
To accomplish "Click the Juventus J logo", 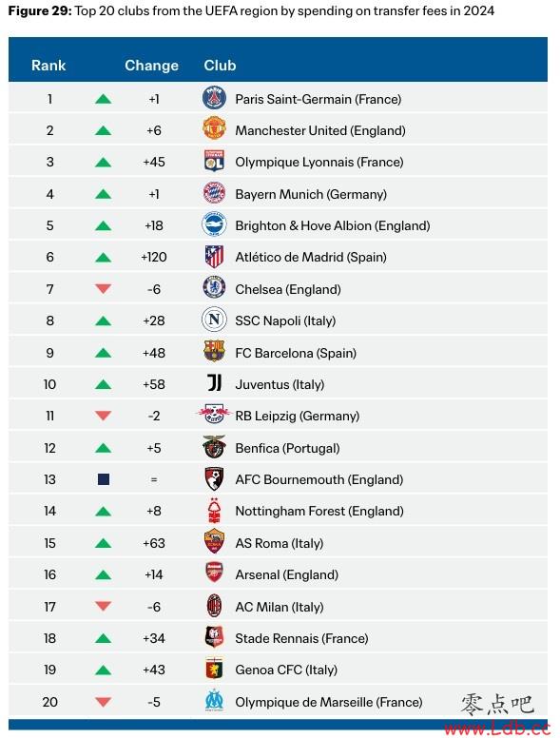I will click(214, 383).
